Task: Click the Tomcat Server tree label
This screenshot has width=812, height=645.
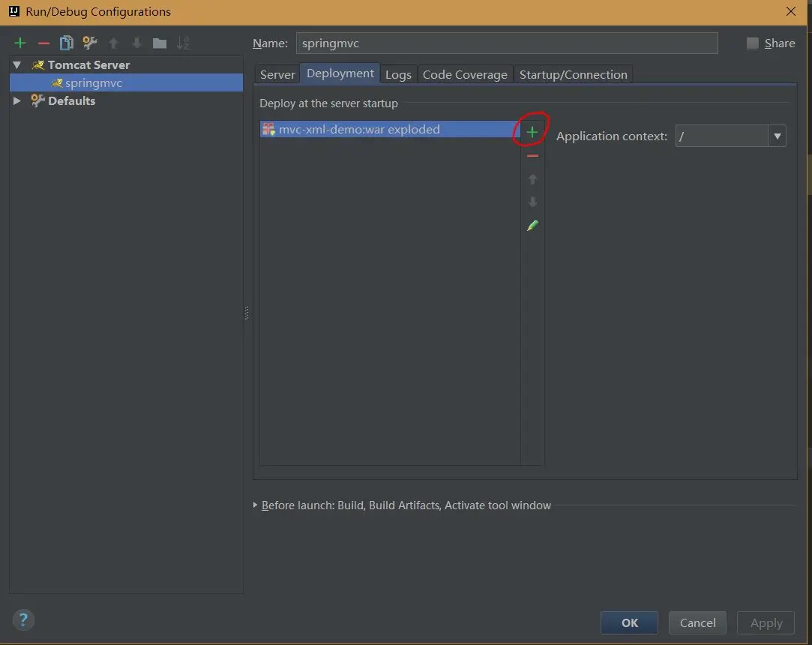Action: coord(88,64)
